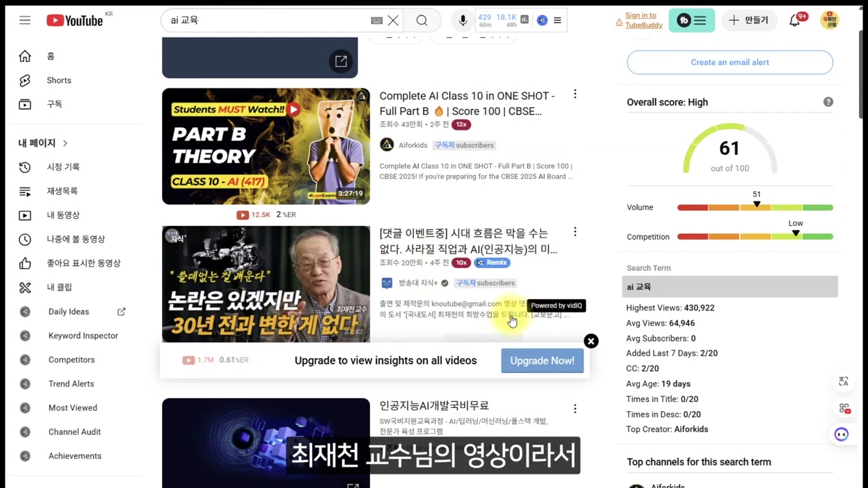
Task: Sign in to TubeBuddy link
Action: (x=643, y=21)
